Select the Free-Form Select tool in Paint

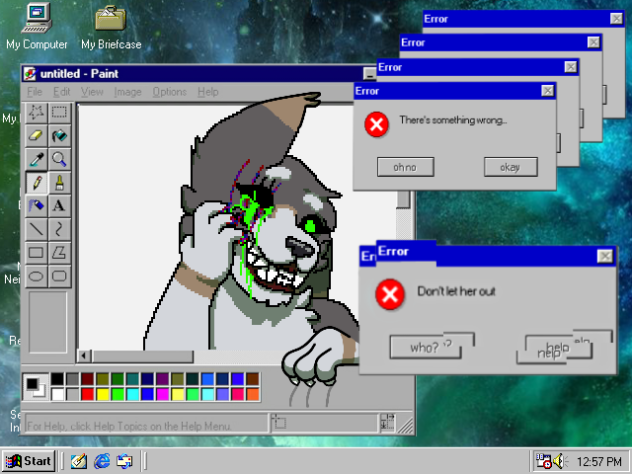(36, 112)
